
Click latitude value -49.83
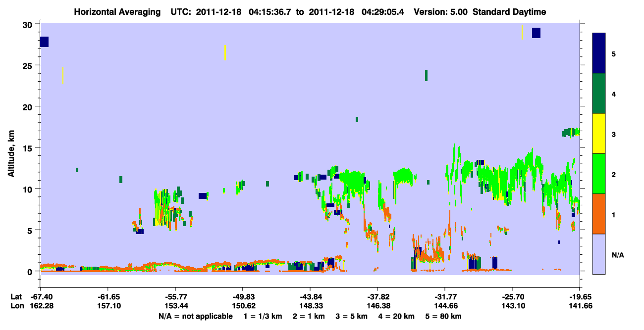click(242, 297)
